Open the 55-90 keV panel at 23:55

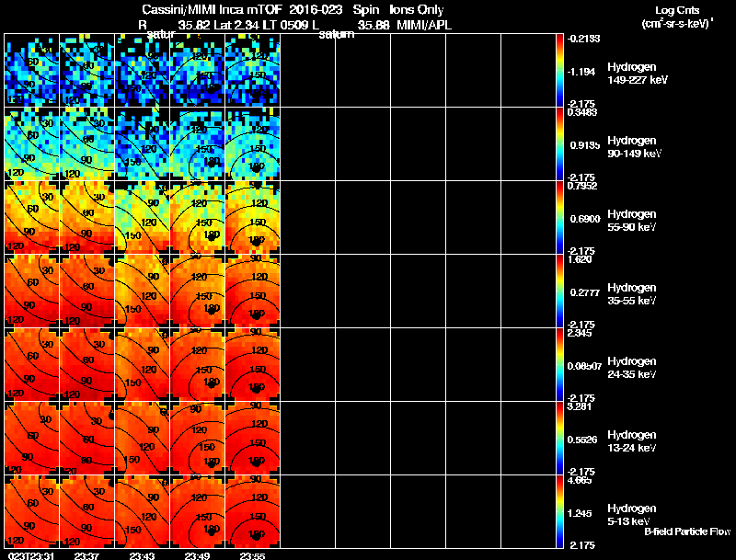click(x=252, y=218)
